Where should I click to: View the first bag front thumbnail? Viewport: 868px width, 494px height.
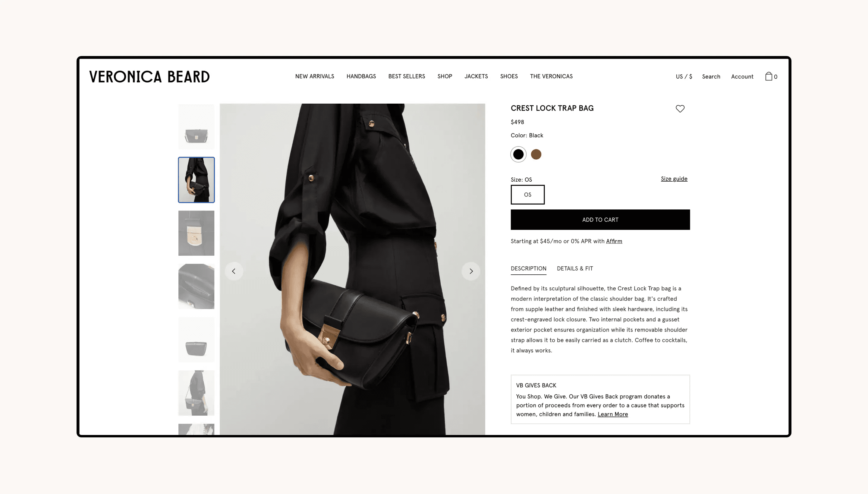point(196,127)
